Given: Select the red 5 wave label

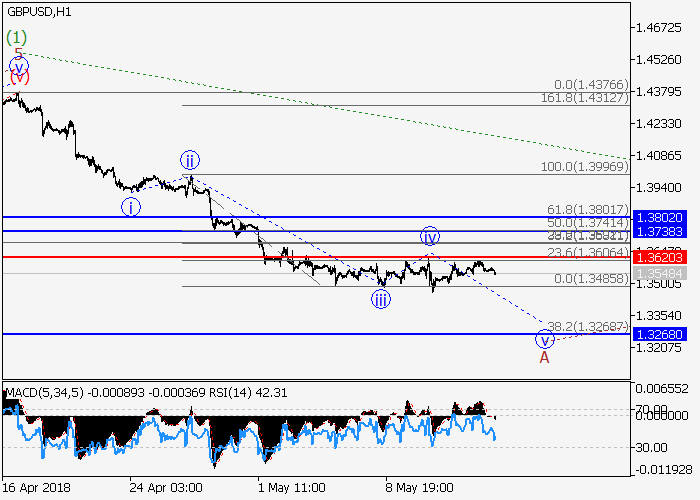Looking at the screenshot, I should pos(18,54).
